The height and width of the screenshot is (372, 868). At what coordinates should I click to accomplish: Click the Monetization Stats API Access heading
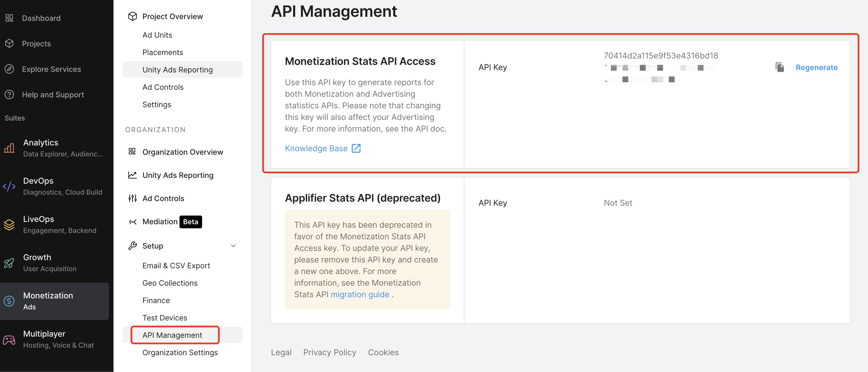coord(360,61)
